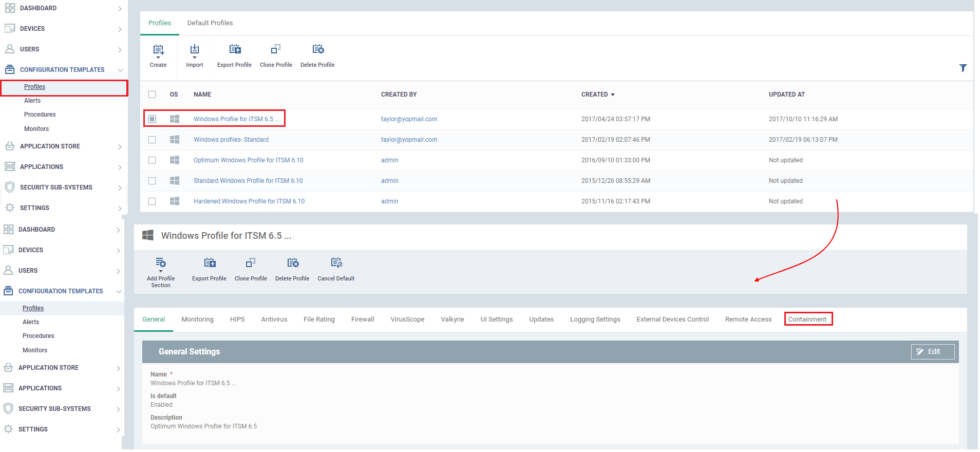The width and height of the screenshot is (980, 452).
Task: Open the Firewall tab
Action: tap(363, 319)
